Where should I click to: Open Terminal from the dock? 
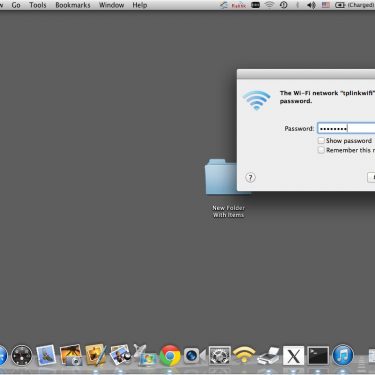pyautogui.click(x=318, y=355)
